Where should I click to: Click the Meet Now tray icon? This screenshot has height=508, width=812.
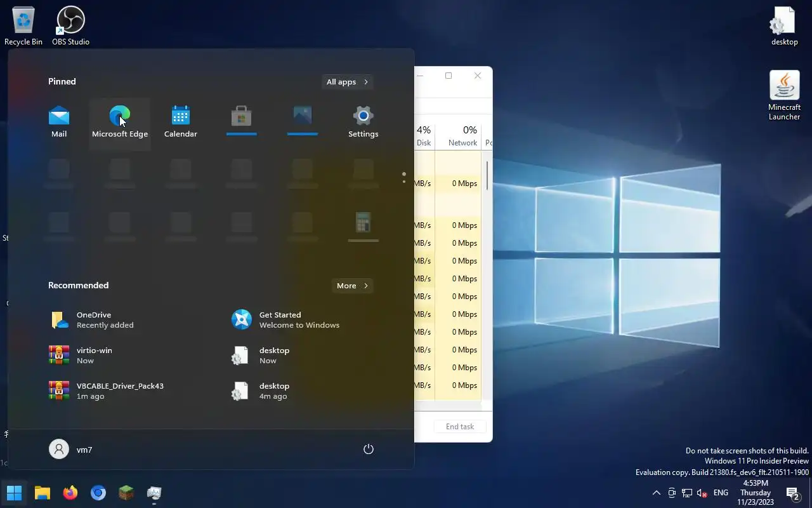(x=672, y=493)
